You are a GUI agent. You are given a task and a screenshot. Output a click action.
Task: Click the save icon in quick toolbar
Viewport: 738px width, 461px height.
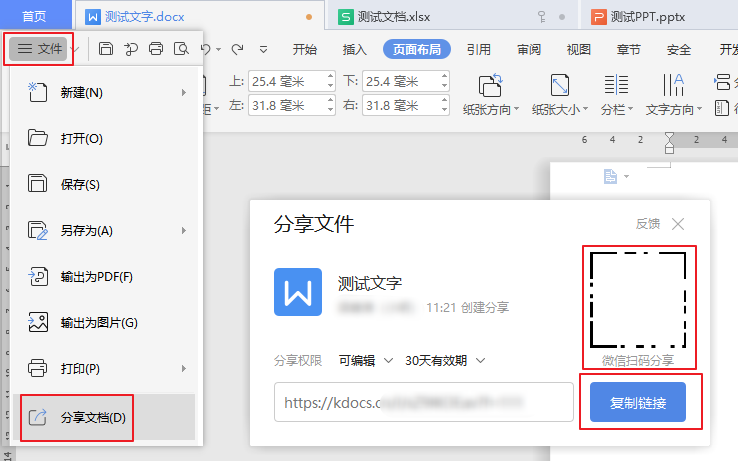(105, 49)
